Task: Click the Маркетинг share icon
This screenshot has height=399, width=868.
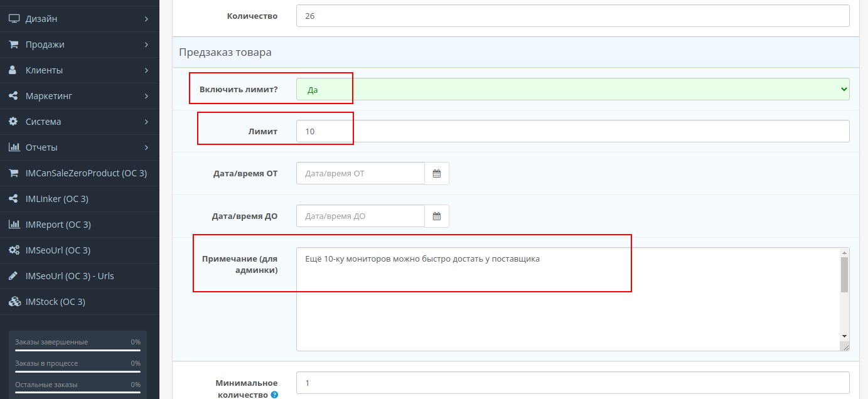Action: (x=13, y=96)
